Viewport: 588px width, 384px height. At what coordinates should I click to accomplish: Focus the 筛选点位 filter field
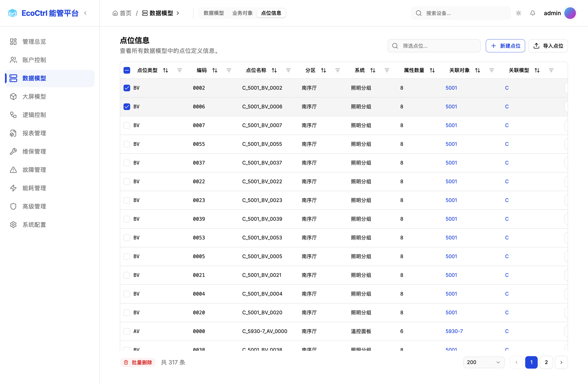coord(434,46)
